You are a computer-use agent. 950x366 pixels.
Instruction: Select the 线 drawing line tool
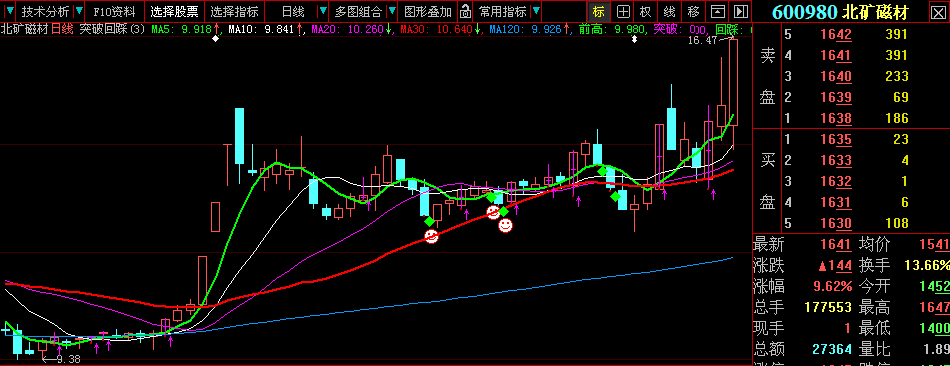(x=669, y=11)
